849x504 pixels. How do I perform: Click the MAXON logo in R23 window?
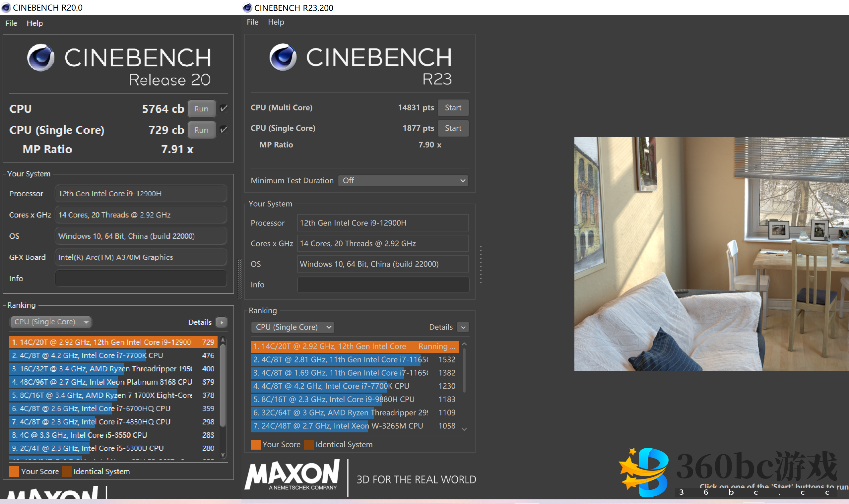click(x=292, y=475)
